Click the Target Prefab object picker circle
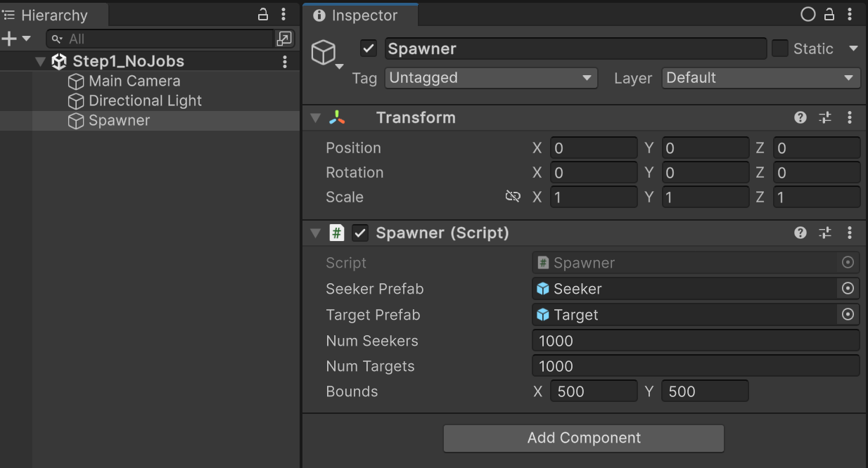 pyautogui.click(x=848, y=315)
